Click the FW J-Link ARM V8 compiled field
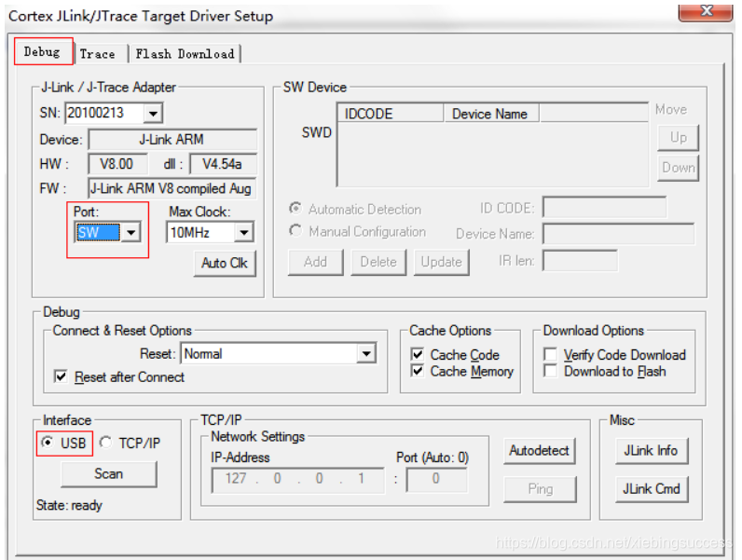Screen dimensions: 742x560 coord(172,189)
